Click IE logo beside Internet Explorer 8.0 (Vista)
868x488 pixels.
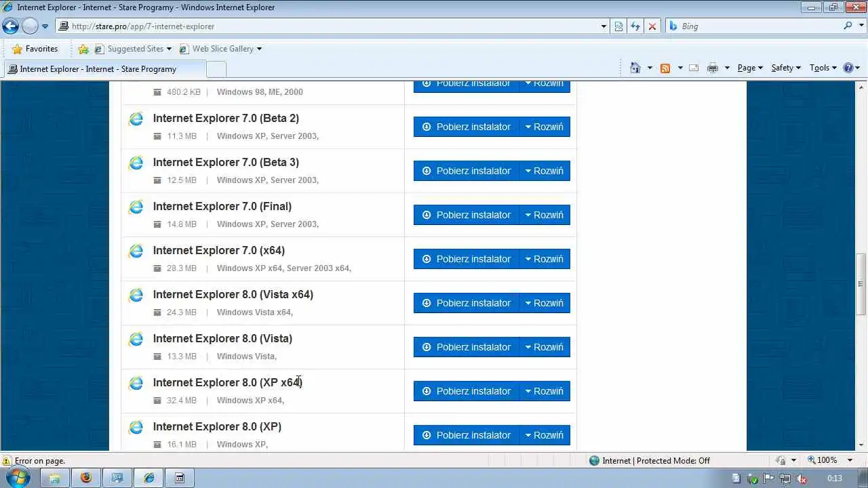click(136, 339)
